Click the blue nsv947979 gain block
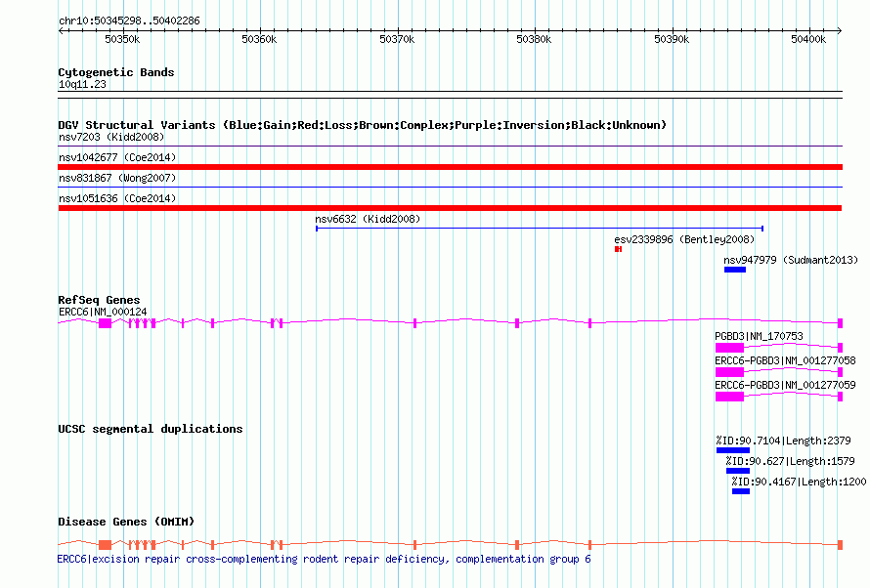 (735, 270)
